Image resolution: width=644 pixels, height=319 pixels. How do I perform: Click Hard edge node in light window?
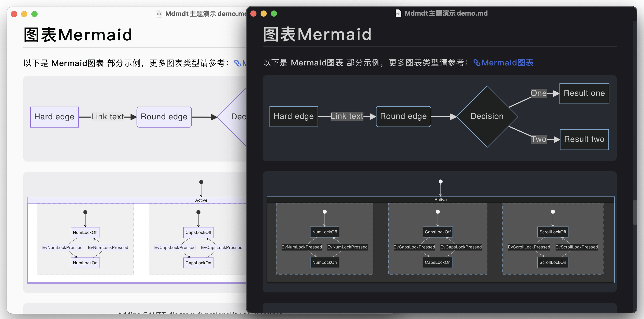point(54,117)
